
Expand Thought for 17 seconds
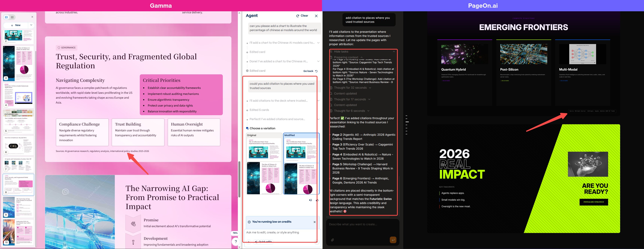(x=369, y=99)
